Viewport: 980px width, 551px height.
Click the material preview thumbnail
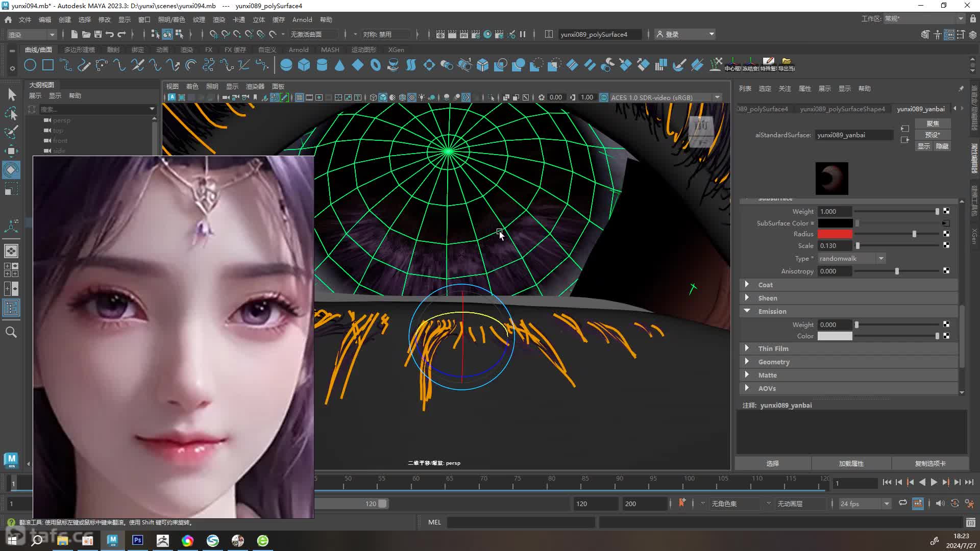coord(831,179)
